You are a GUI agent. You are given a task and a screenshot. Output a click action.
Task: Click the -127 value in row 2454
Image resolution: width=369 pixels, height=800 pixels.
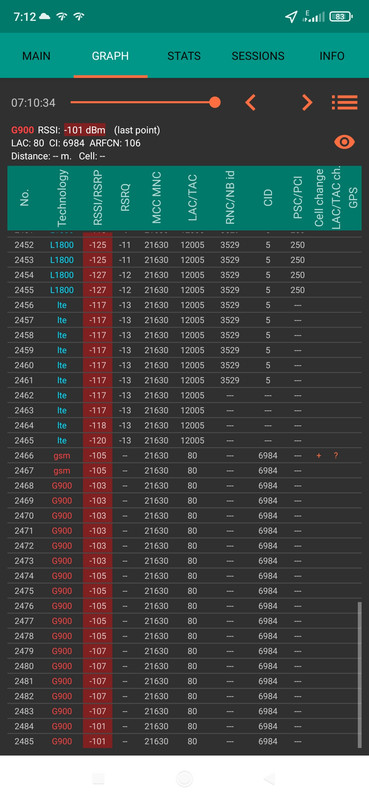point(97,275)
